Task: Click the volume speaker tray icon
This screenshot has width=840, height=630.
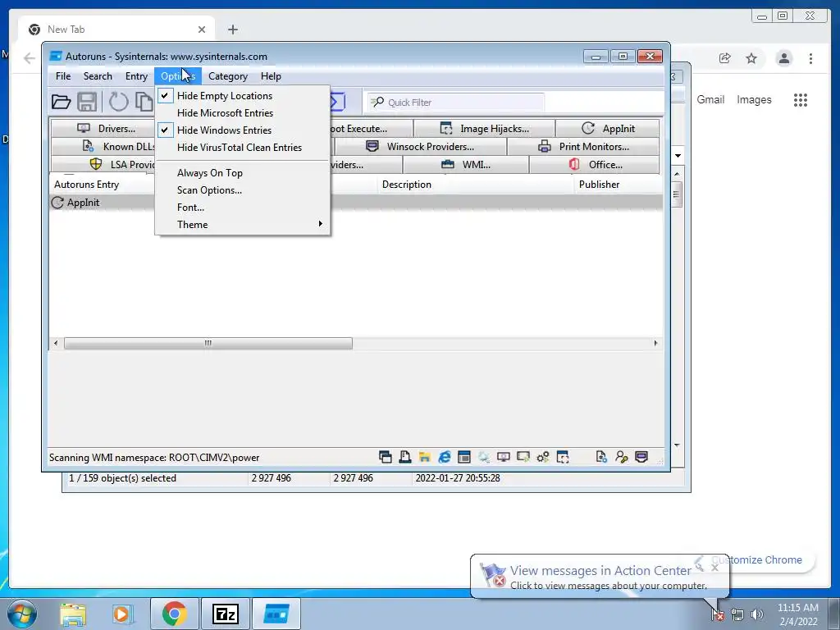Action: pos(757,614)
